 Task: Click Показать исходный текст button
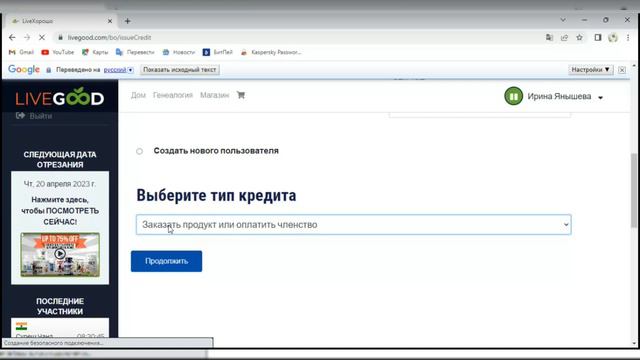pyautogui.click(x=180, y=70)
